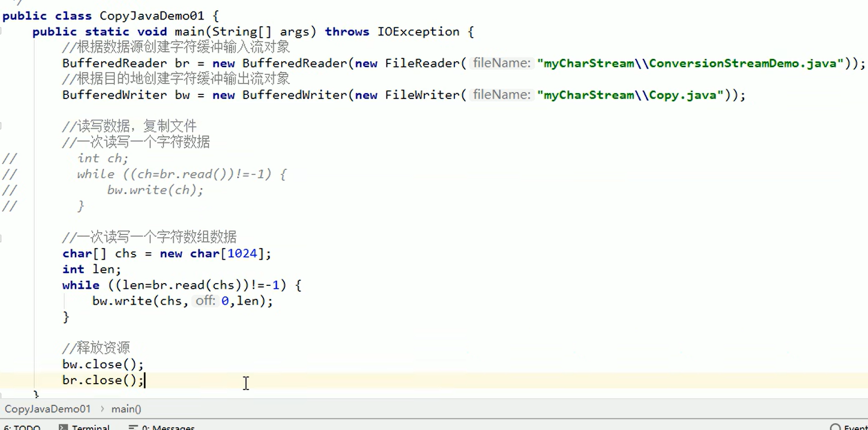This screenshot has height=430, width=868.
Task: Click the comment '//一次读写一个字符数组数据'
Action: coord(150,237)
